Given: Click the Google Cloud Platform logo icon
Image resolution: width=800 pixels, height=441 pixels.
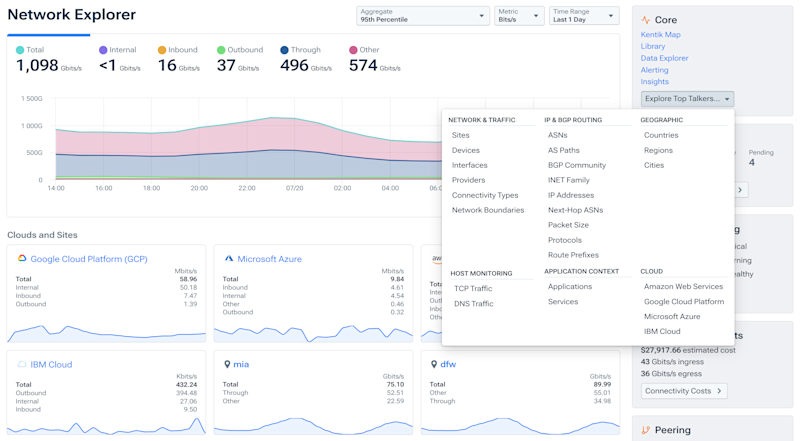Looking at the screenshot, I should pyautogui.click(x=22, y=258).
